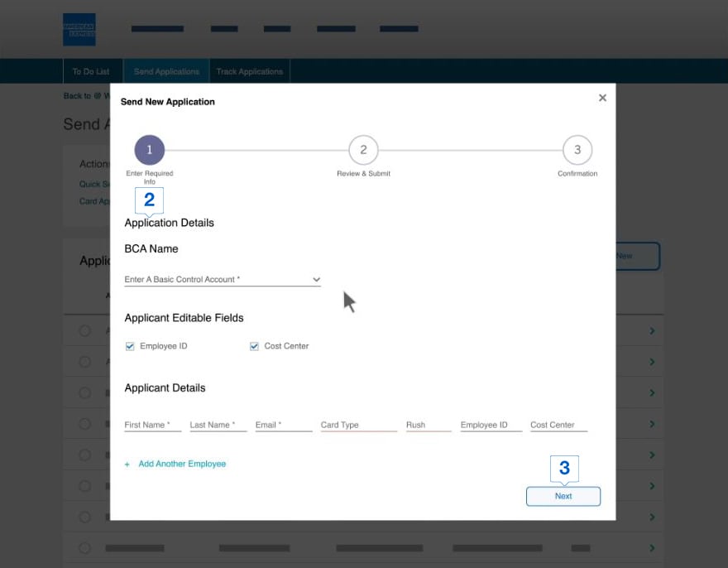728x568 pixels.
Task: Switch to the To Do List tab
Action: click(91, 72)
